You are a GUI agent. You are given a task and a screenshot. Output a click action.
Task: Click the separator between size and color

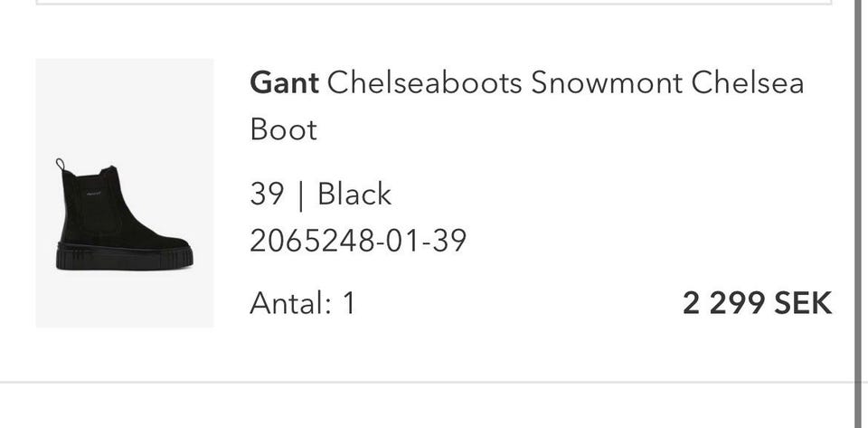click(300, 194)
